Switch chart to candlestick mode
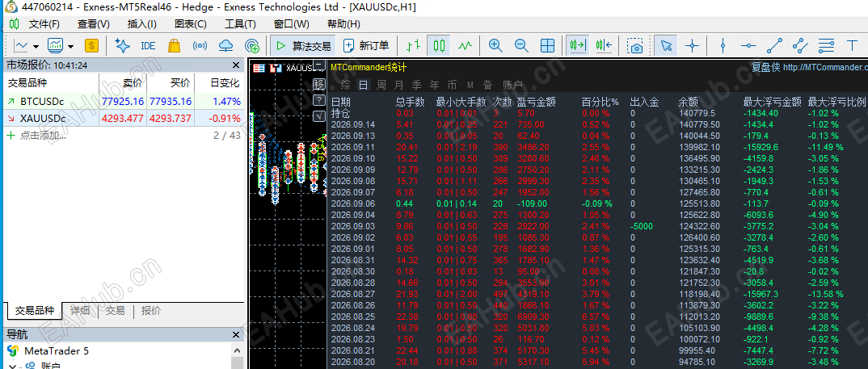The height and width of the screenshot is (369, 868). coord(438,46)
